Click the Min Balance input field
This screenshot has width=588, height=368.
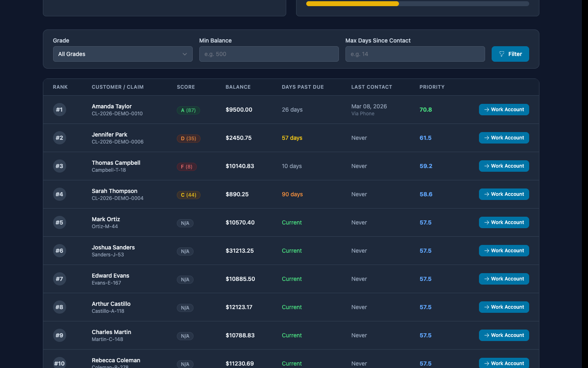click(269, 54)
